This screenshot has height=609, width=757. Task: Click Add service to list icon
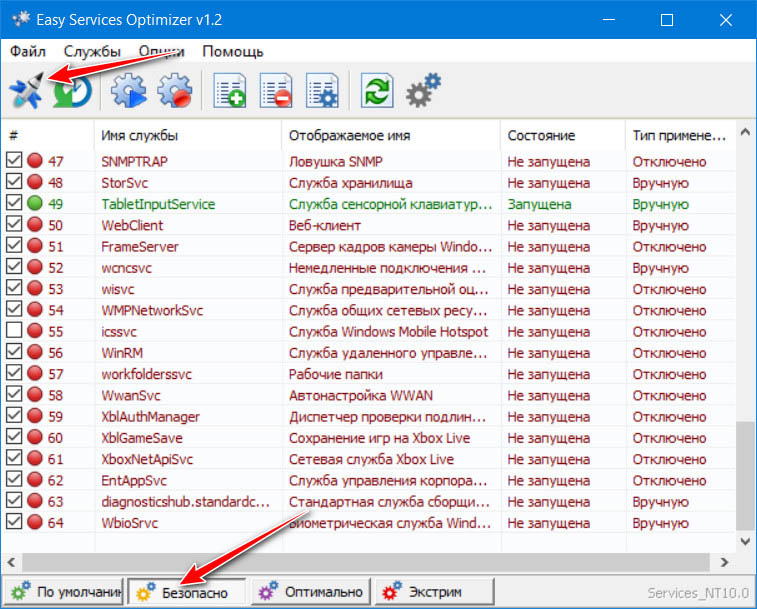click(230, 90)
